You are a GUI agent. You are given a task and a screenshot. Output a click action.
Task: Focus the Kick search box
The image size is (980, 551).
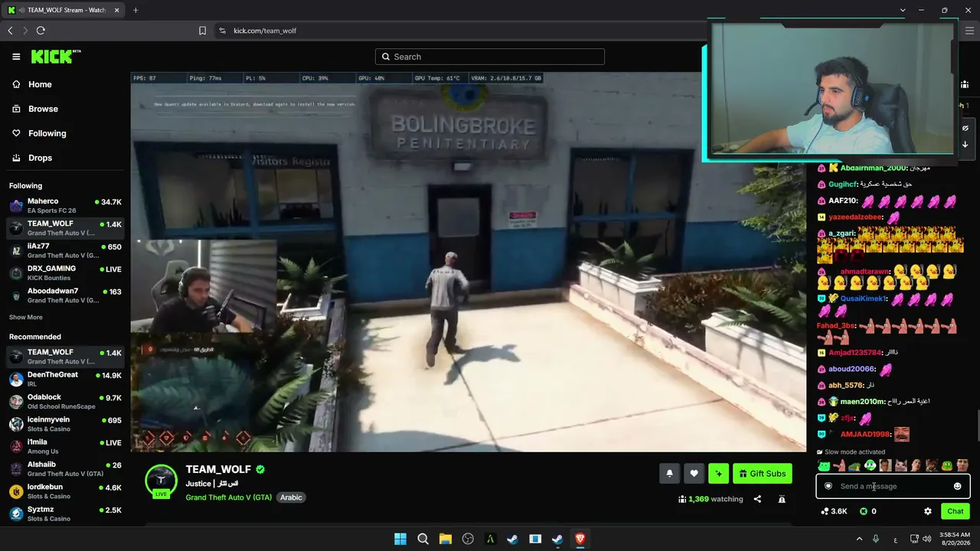click(x=490, y=57)
